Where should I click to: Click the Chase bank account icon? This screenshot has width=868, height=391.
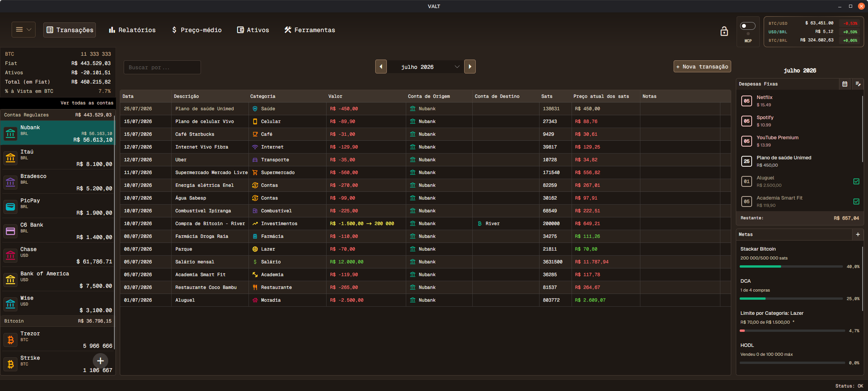click(10, 255)
